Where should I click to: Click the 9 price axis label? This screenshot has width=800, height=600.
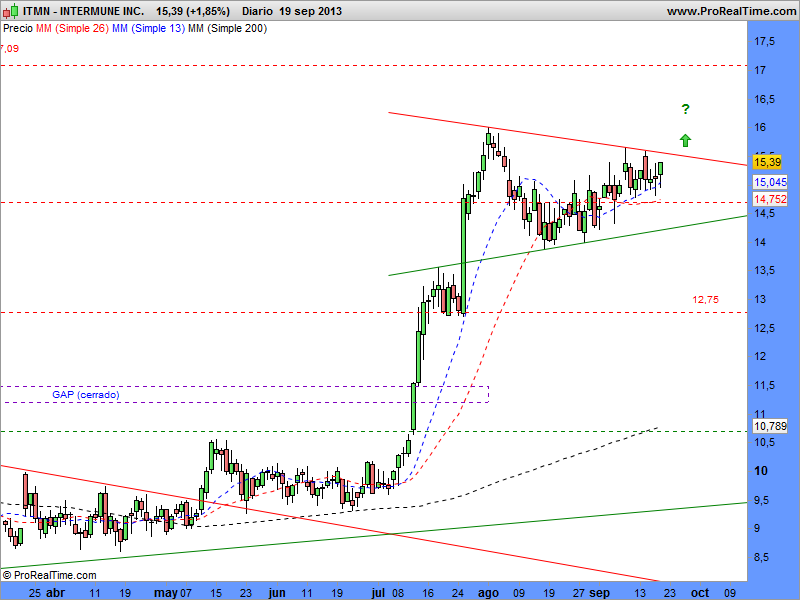[757, 529]
